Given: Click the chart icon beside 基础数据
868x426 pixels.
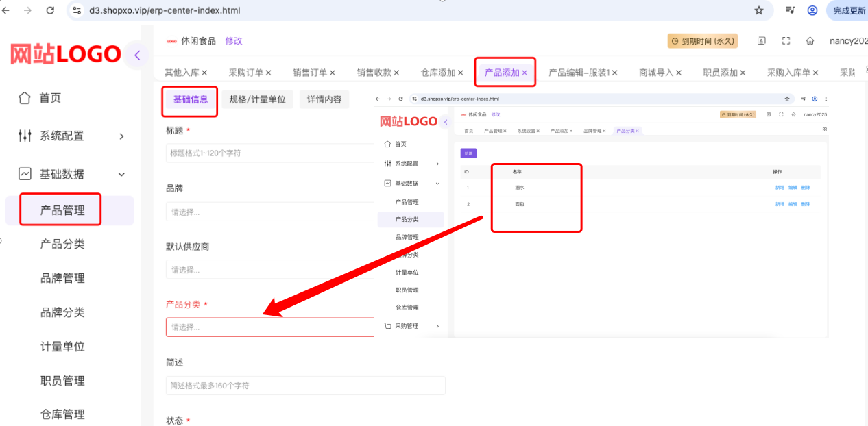Looking at the screenshot, I should [x=25, y=174].
